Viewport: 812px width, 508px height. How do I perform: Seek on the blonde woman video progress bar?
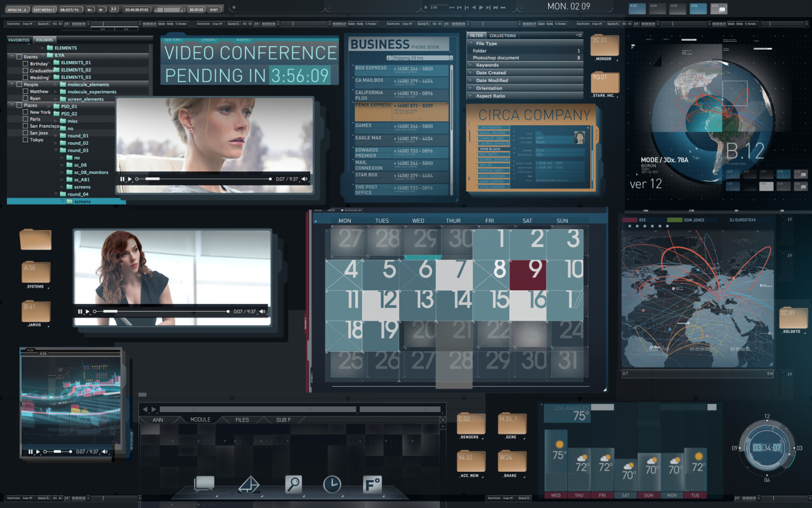204,179
